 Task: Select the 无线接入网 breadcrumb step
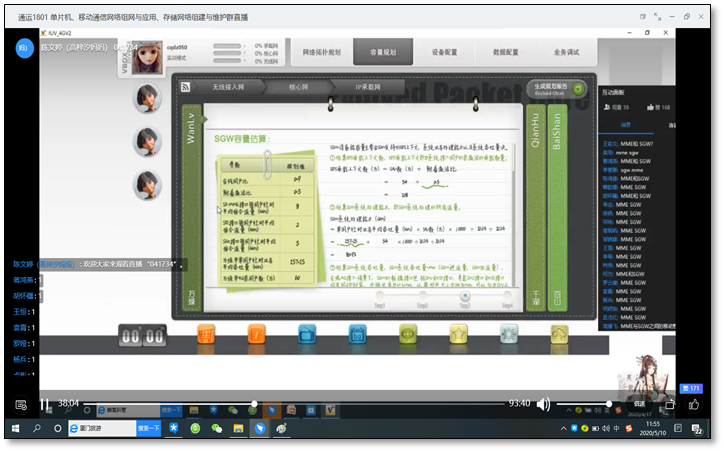[x=228, y=88]
